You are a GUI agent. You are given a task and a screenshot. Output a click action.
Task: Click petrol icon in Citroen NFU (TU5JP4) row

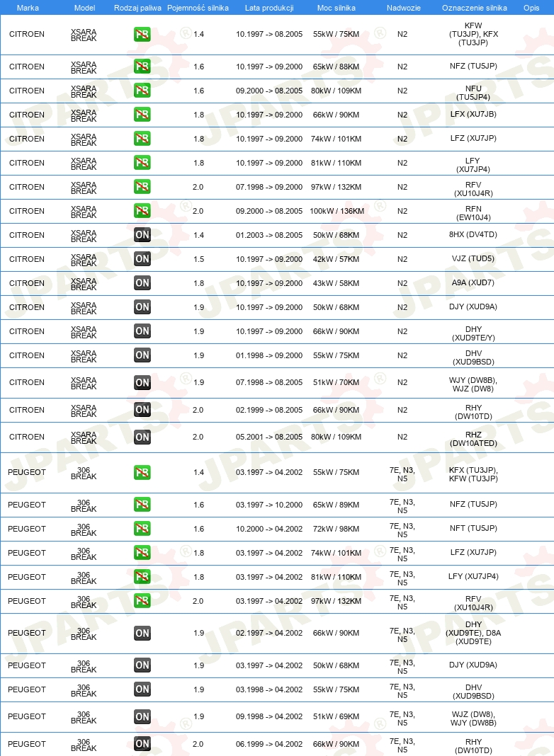click(x=142, y=91)
